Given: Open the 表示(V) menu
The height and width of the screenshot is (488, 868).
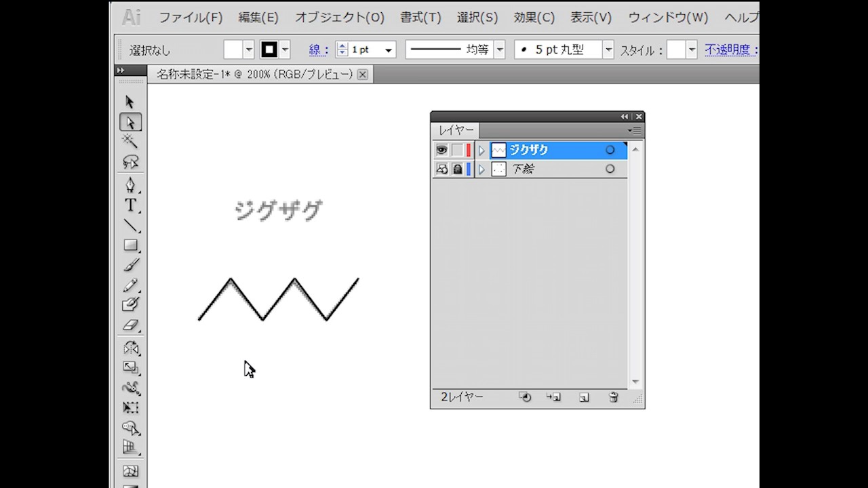Looking at the screenshot, I should point(591,18).
